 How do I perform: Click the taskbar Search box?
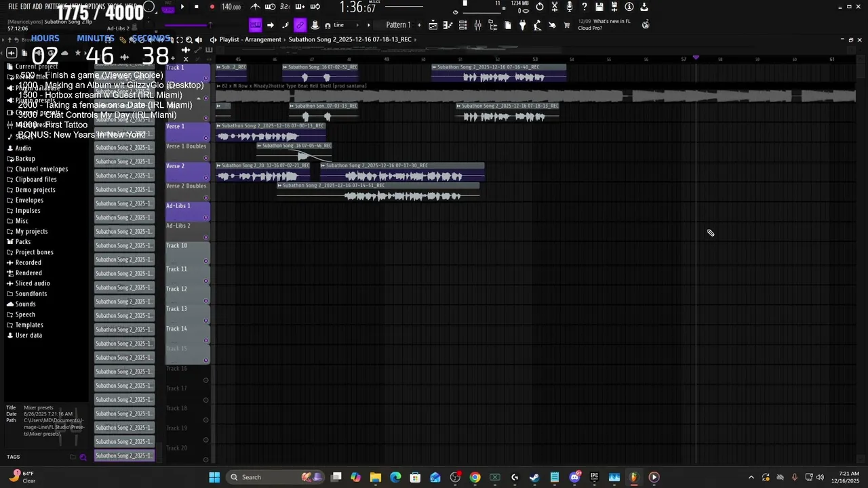(x=276, y=477)
